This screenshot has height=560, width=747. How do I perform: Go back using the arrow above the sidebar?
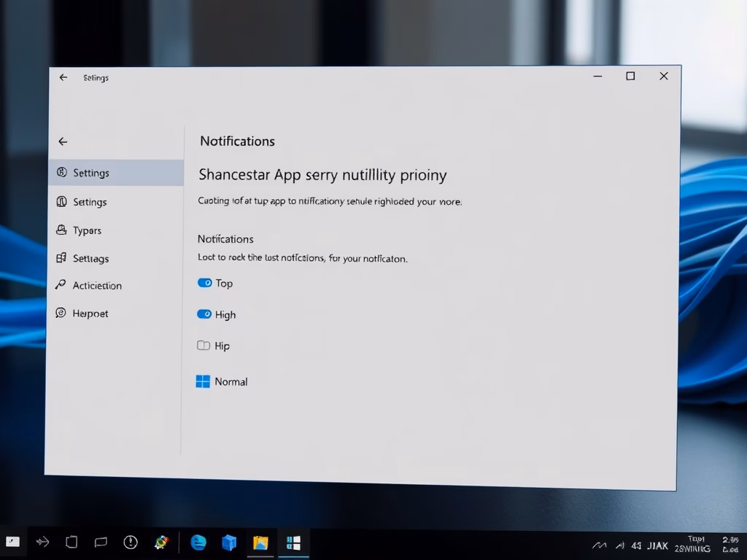[63, 141]
